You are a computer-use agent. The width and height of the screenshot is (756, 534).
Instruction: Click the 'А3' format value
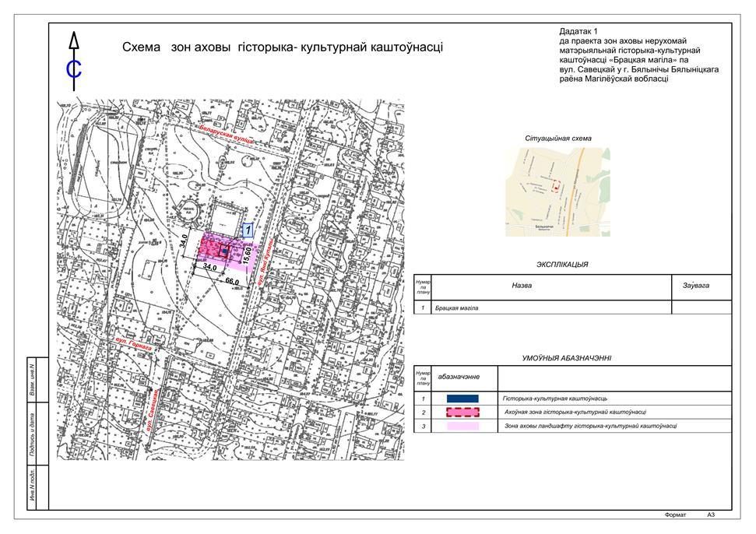pyautogui.click(x=711, y=515)
